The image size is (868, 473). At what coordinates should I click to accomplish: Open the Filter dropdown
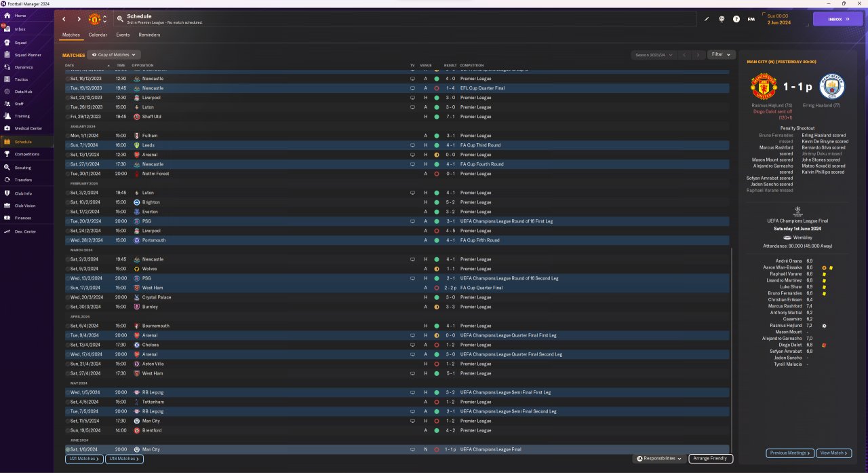721,54
